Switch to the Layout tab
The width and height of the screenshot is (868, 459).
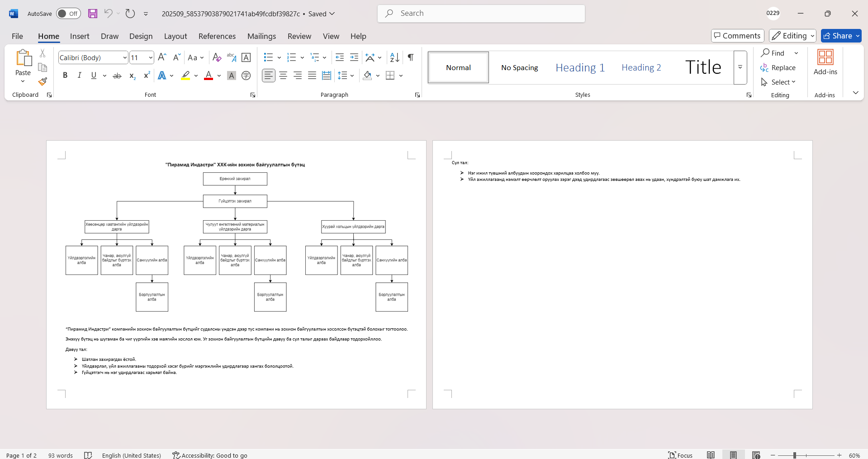pyautogui.click(x=175, y=36)
